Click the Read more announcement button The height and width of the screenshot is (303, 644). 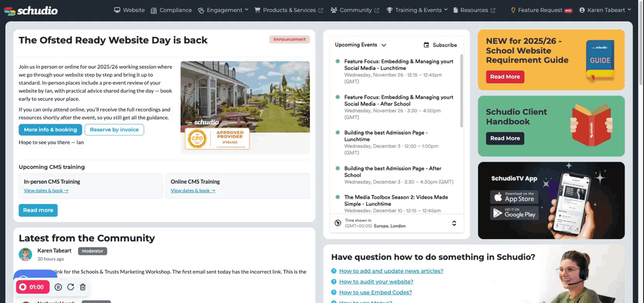coord(38,210)
